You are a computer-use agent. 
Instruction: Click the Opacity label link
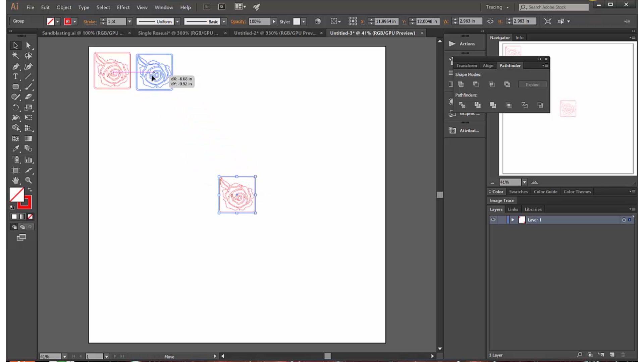point(238,21)
